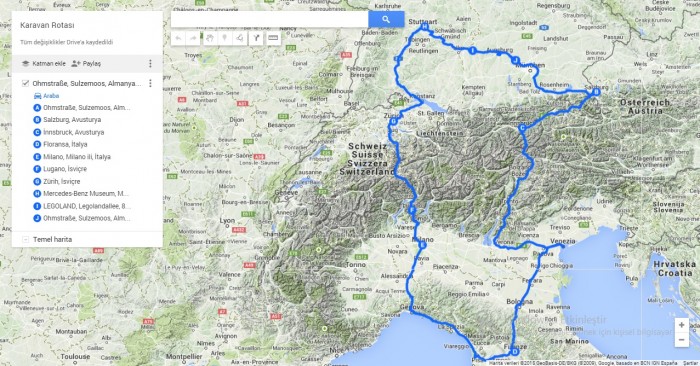Select the add marker pin tool
The image size is (700, 366).
225,38
